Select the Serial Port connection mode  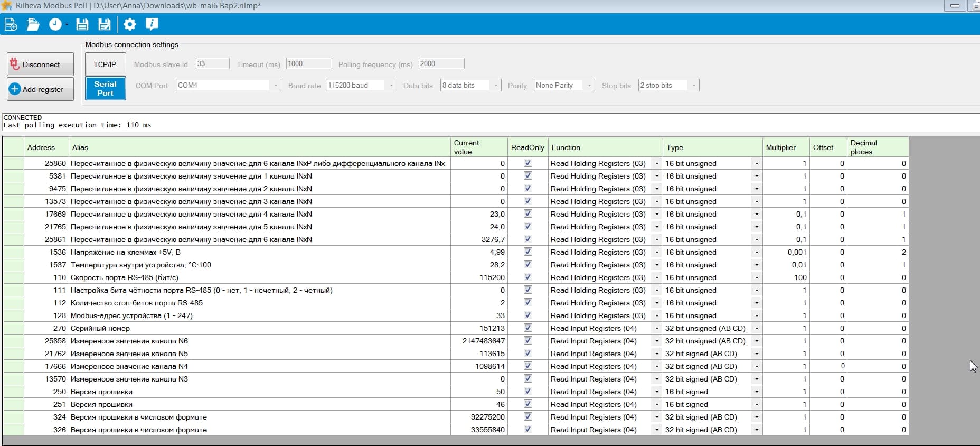point(105,88)
